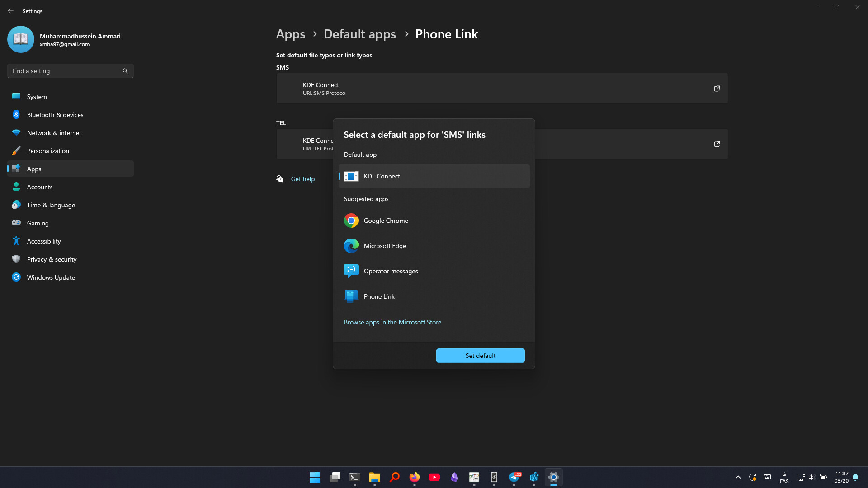Open notifications bell icon
868x488 pixels.
(x=855, y=477)
